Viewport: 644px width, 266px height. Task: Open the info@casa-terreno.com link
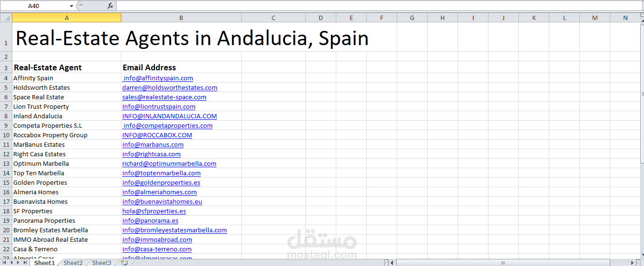click(157, 249)
